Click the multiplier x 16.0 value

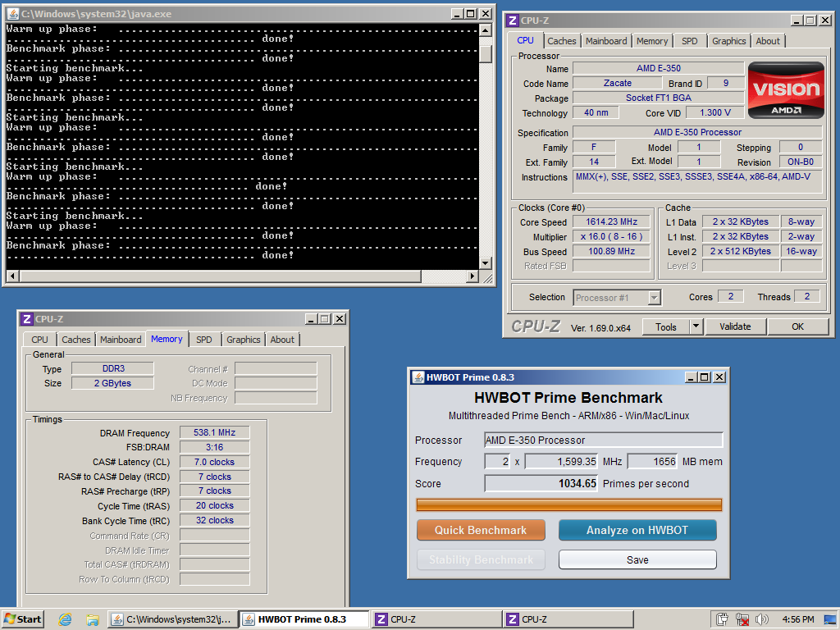(x=611, y=237)
